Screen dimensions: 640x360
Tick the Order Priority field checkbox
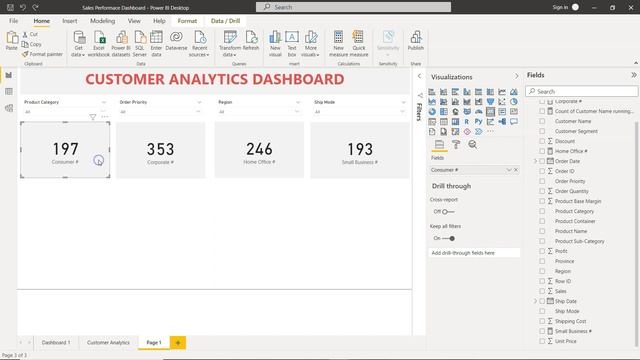542,181
